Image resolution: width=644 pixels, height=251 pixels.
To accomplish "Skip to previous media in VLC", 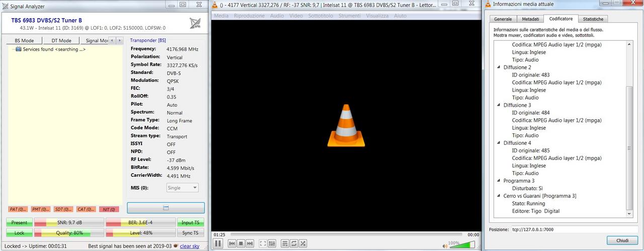I will (x=232, y=243).
